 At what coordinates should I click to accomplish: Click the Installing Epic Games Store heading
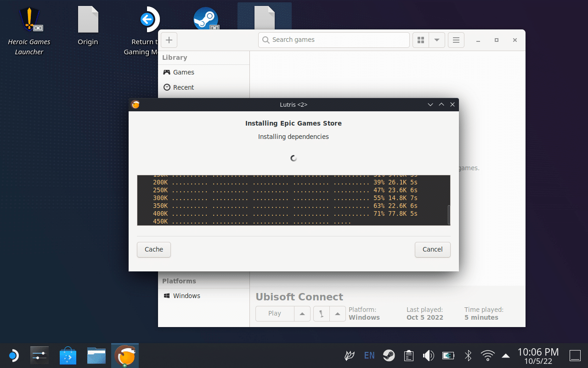tap(294, 123)
